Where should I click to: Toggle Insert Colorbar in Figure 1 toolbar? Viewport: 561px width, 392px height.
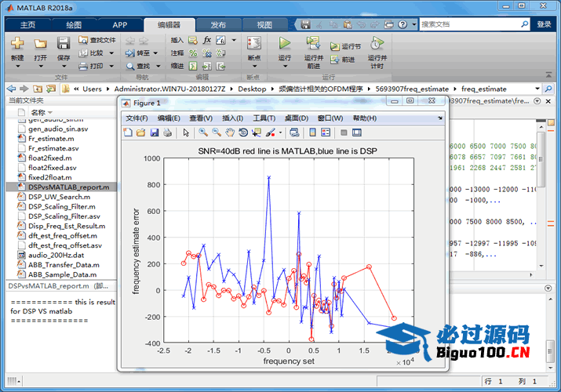click(313, 132)
